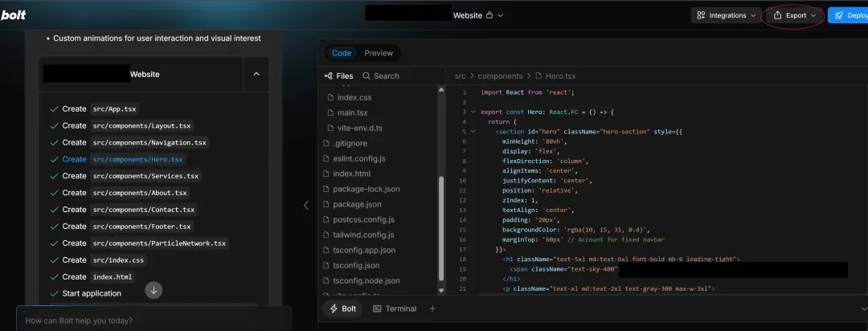Click the rocket icon on Deploy

tap(839, 15)
